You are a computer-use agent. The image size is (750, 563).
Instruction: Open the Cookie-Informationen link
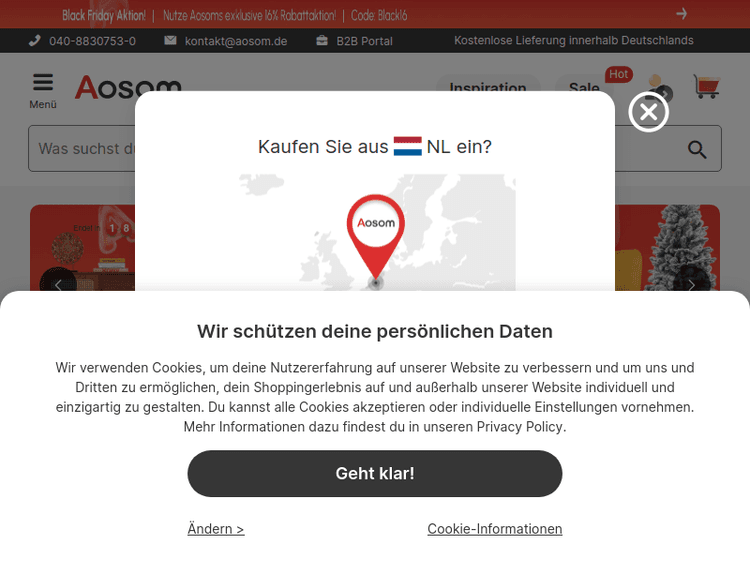(495, 529)
